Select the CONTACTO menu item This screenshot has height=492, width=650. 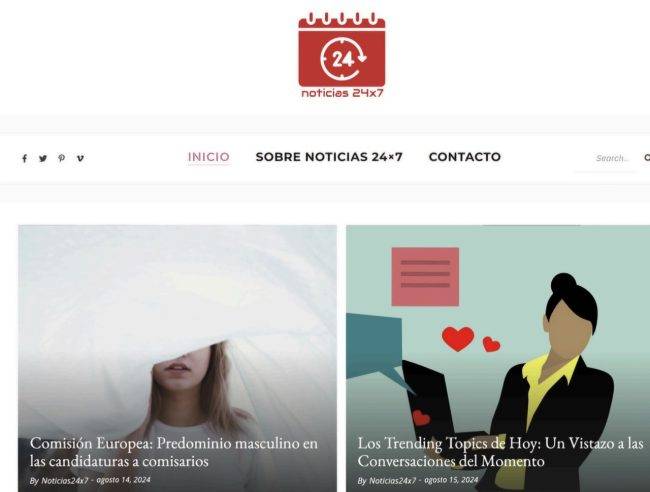465,157
